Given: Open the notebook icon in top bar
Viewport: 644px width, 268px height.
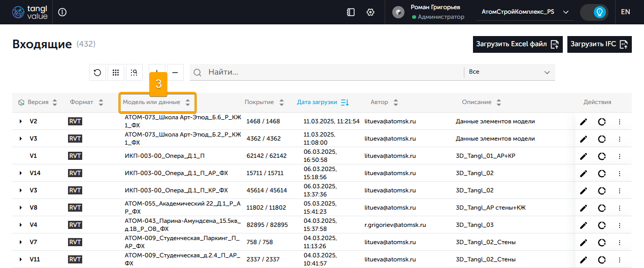Looking at the screenshot, I should [x=351, y=12].
